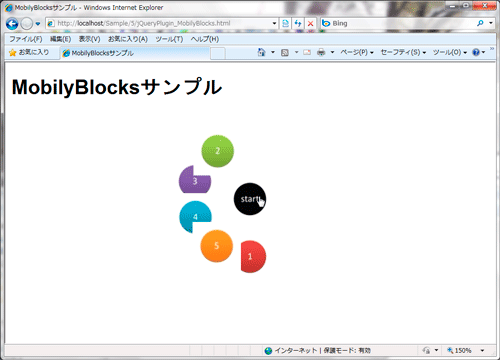Viewport: 500px width, 360px height.
Task: Click the green circle numbered 2
Action: (x=218, y=151)
